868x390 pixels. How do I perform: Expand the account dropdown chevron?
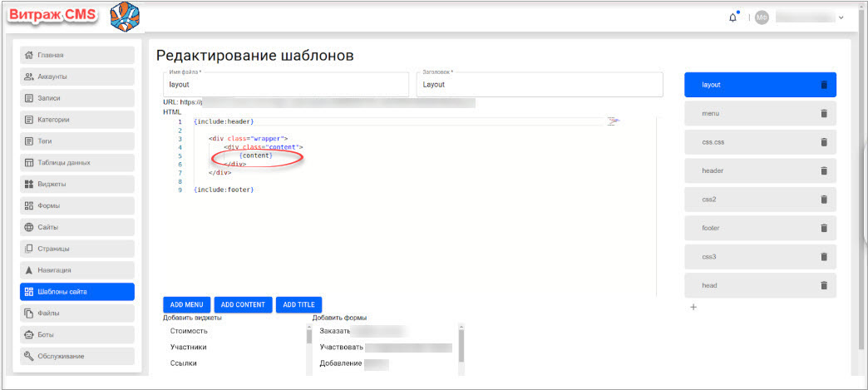coord(841,17)
